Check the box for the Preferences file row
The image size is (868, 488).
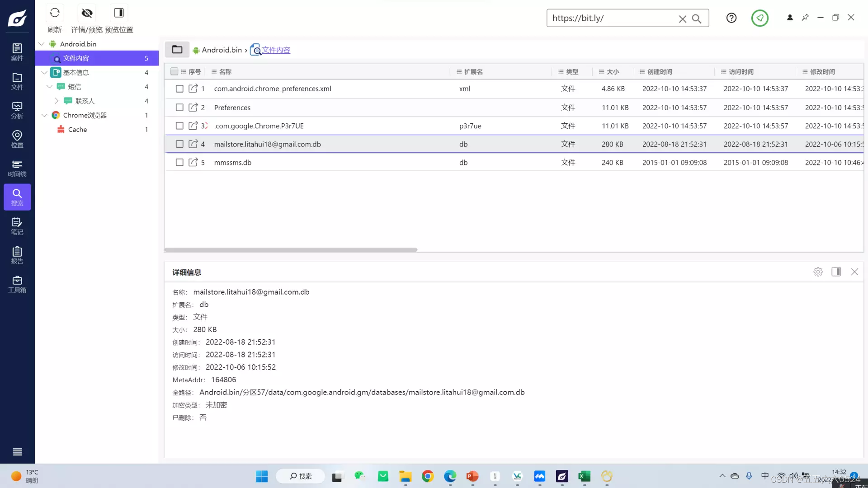[179, 108]
